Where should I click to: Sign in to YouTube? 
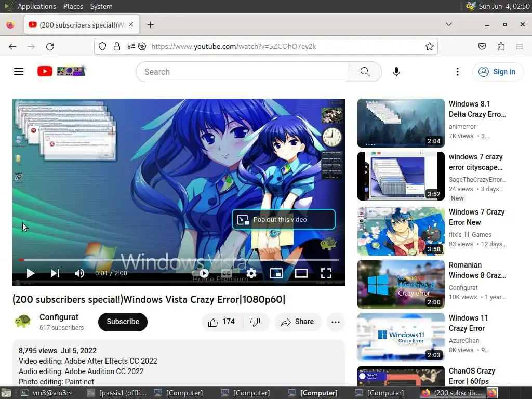click(x=497, y=72)
